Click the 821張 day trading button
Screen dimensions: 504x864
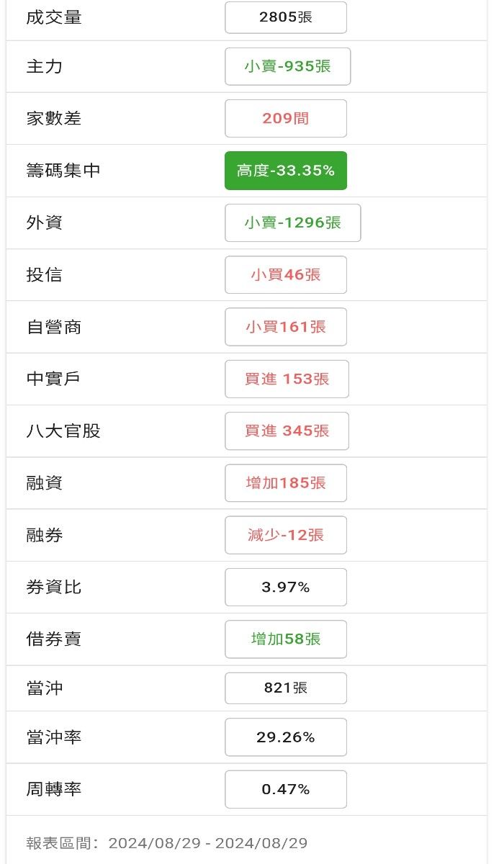click(x=285, y=688)
